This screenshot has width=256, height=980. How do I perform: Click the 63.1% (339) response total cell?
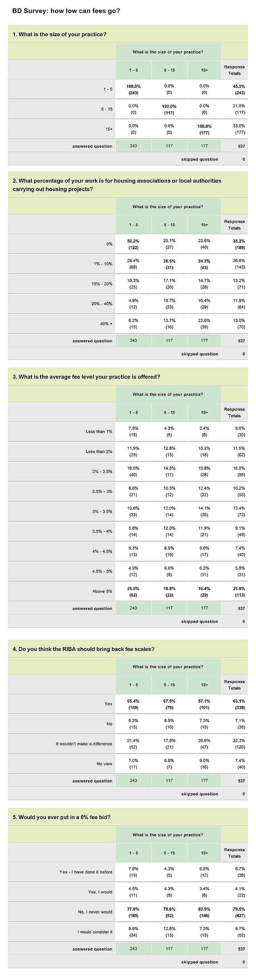[238, 704]
